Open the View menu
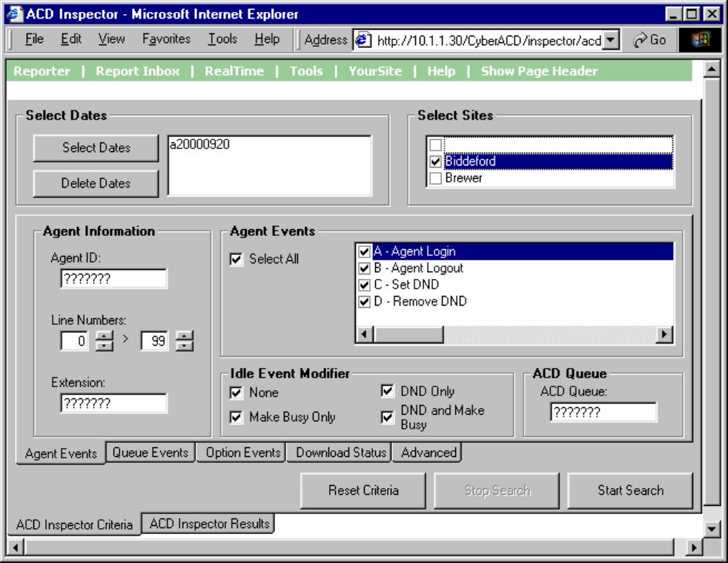The height and width of the screenshot is (563, 728). click(111, 39)
